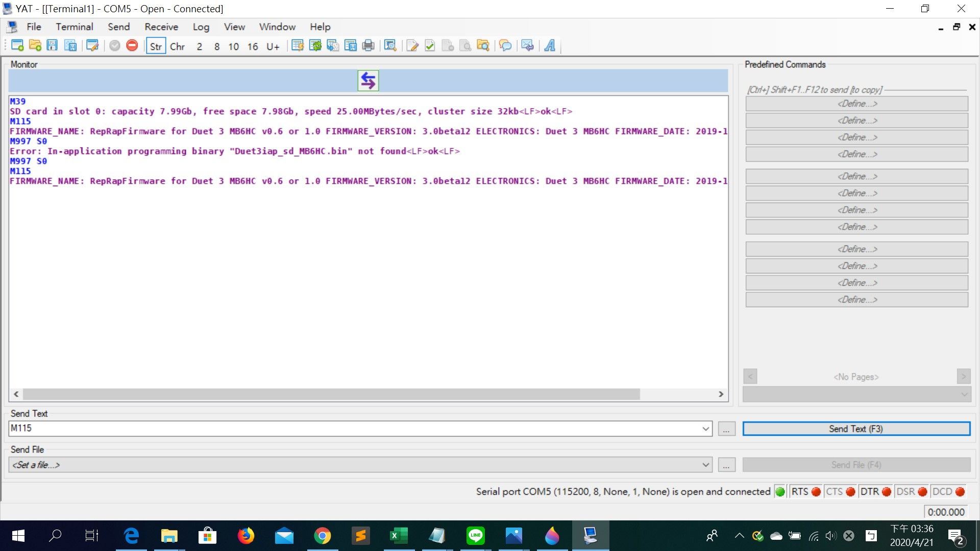The image size is (980, 551).
Task: Click next predefined page arrow button
Action: click(963, 377)
